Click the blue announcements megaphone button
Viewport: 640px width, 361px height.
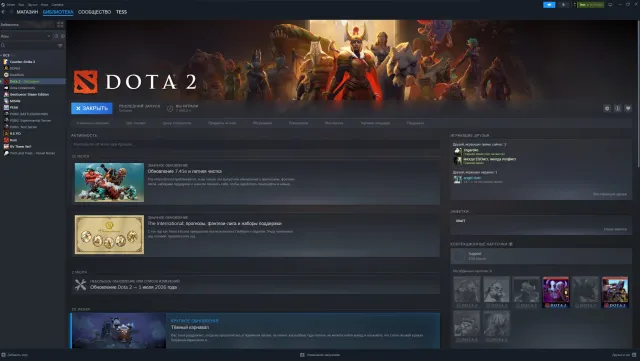click(549, 5)
